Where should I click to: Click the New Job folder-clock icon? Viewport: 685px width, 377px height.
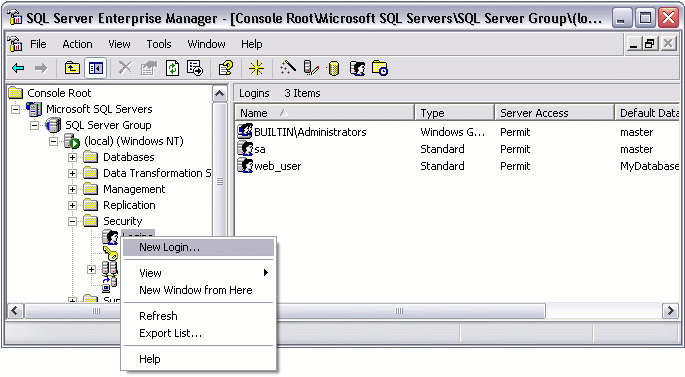[380, 68]
